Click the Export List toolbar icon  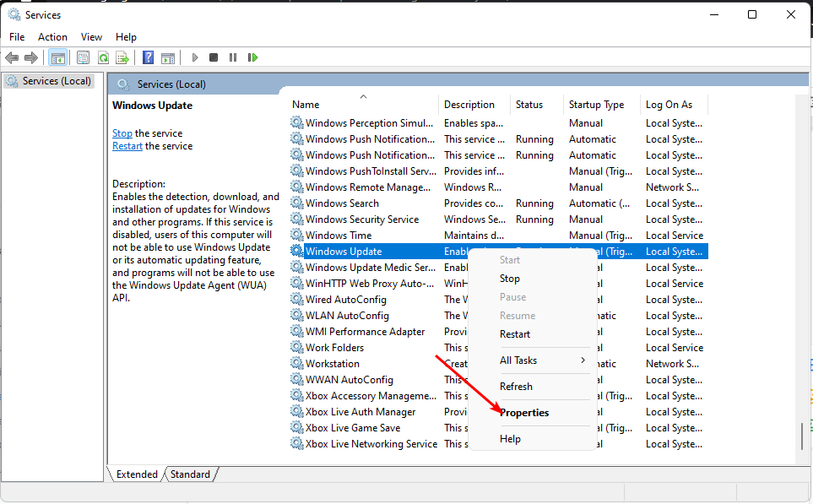[122, 57]
